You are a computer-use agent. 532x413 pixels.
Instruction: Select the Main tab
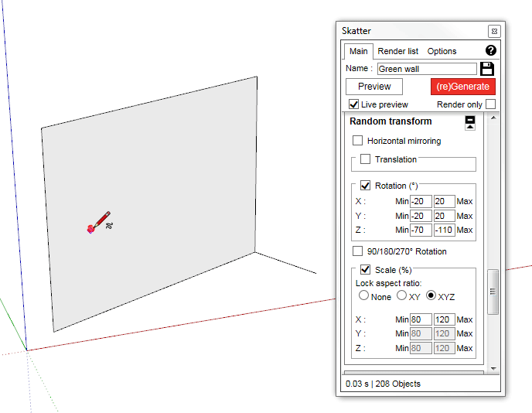[358, 51]
